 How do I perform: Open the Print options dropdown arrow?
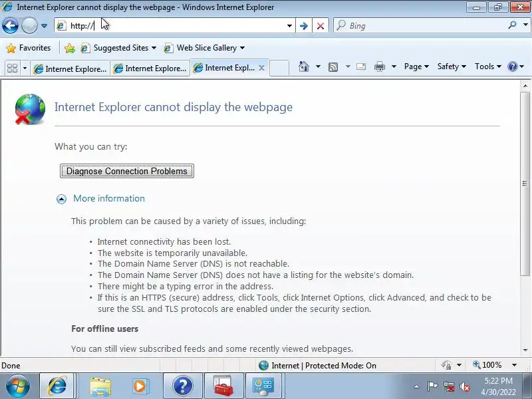click(x=394, y=66)
